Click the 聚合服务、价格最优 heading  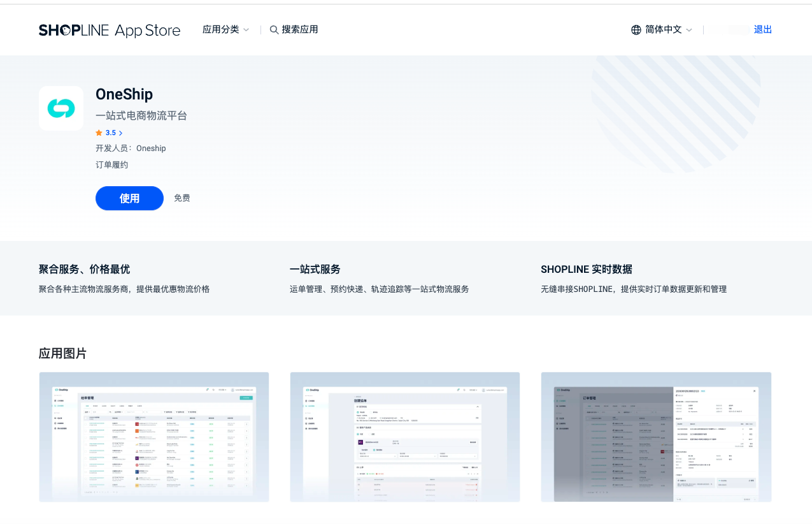(x=84, y=269)
